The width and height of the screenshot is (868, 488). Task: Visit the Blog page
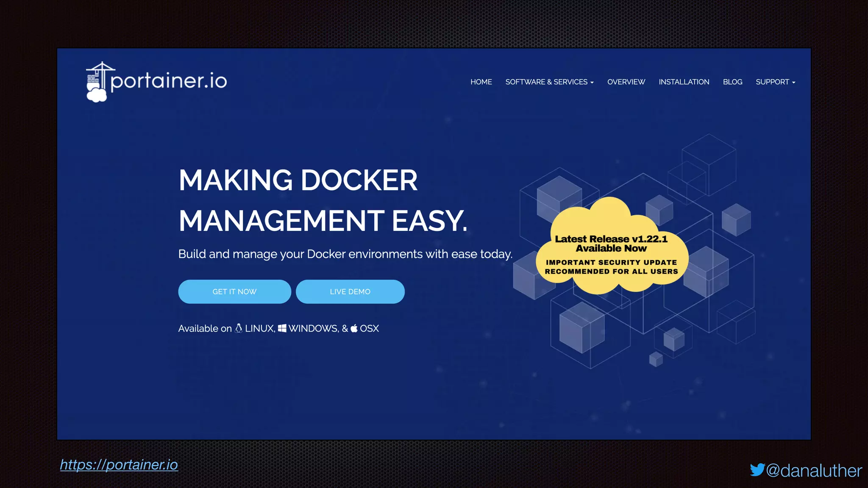click(x=732, y=82)
